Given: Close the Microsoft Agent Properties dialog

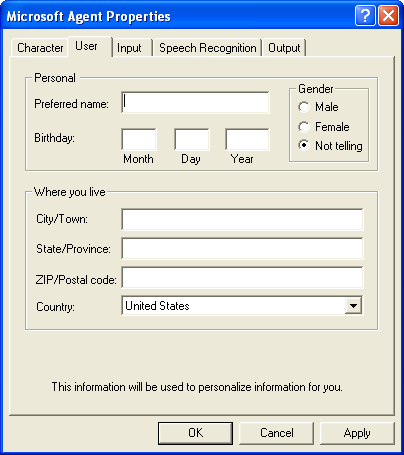Looking at the screenshot, I should point(388,15).
